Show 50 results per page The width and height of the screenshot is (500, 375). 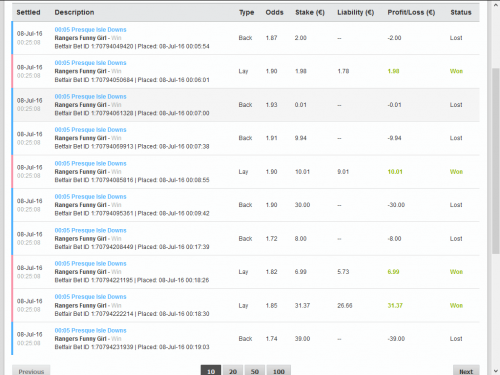(255, 371)
